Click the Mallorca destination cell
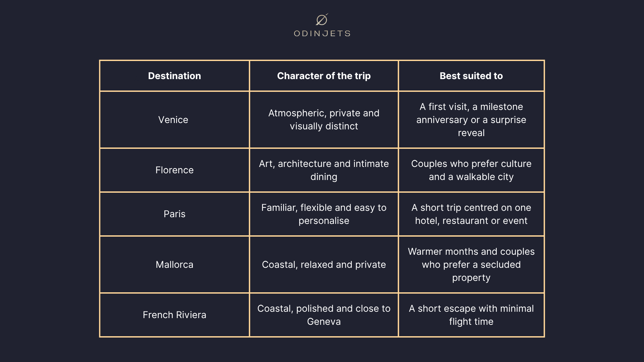The height and width of the screenshot is (362, 644). click(174, 264)
